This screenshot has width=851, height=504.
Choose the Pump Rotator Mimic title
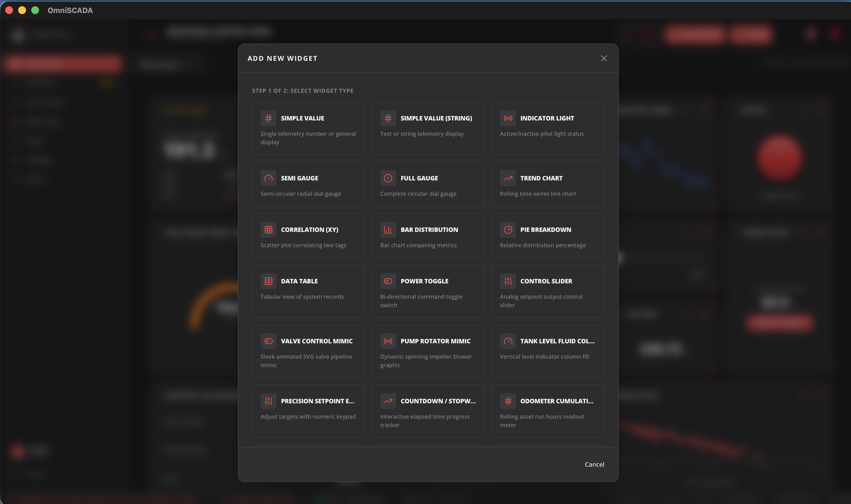pos(436,341)
